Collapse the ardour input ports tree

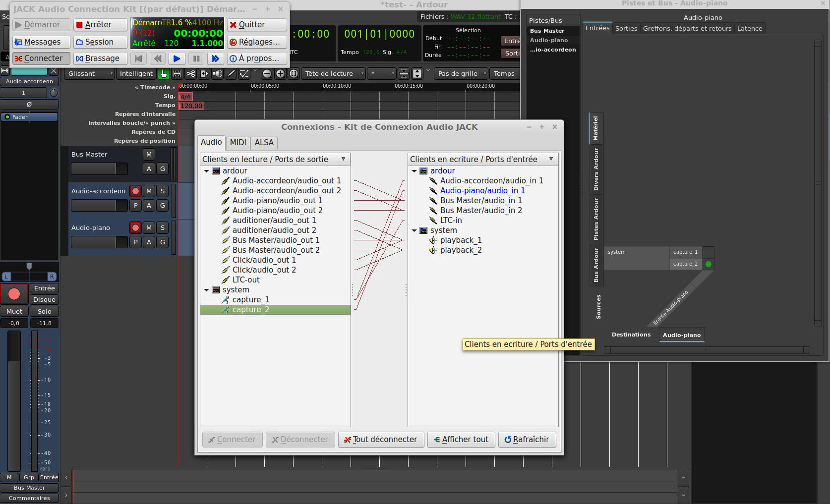pyautogui.click(x=415, y=171)
